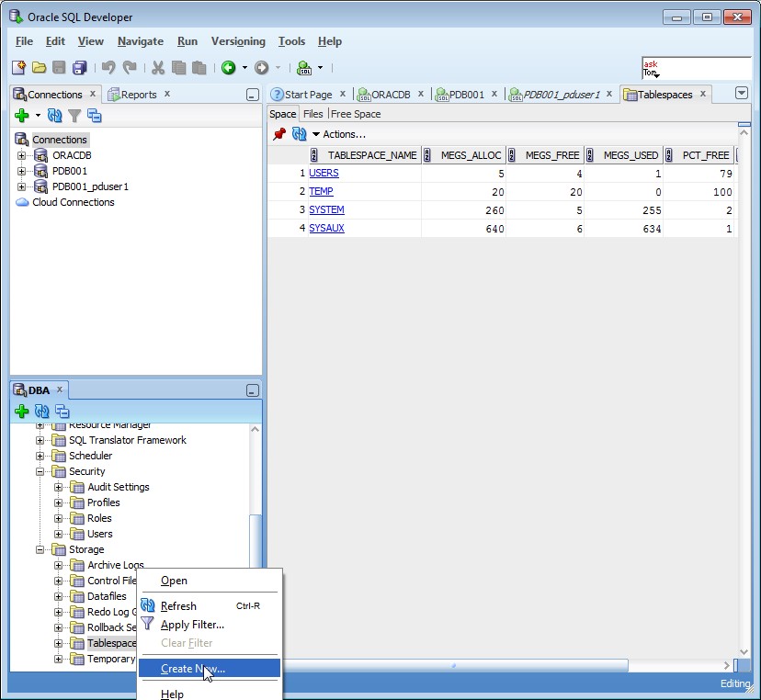Open the SQL Worksheet toolbar icon
This screenshot has width=761, height=700.
[304, 67]
